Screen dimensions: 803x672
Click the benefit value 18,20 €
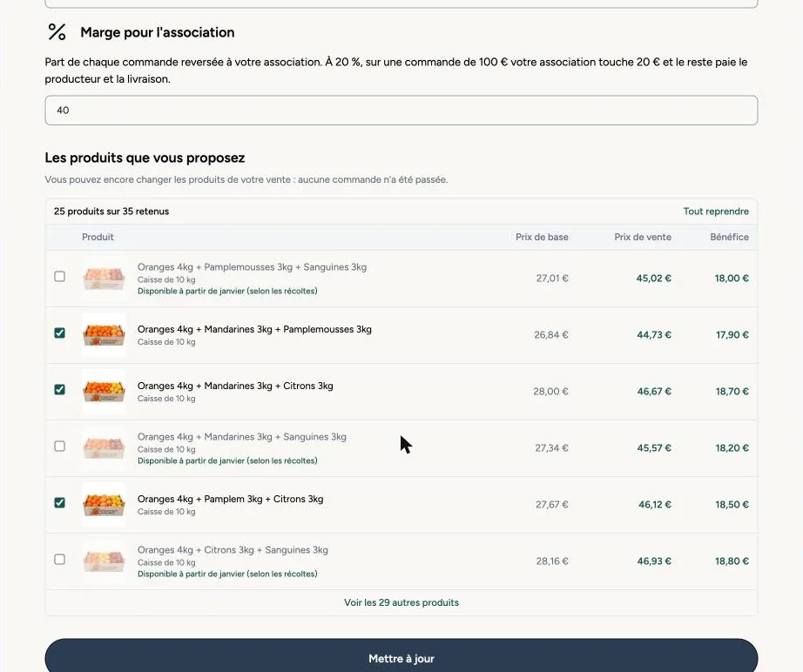pyautogui.click(x=732, y=447)
